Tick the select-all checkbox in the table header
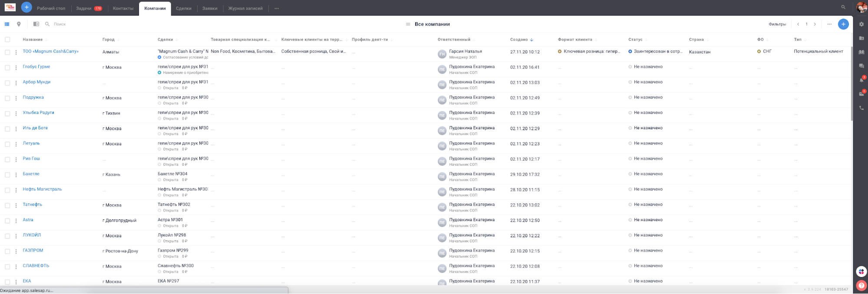This screenshot has width=868, height=294. click(x=7, y=39)
